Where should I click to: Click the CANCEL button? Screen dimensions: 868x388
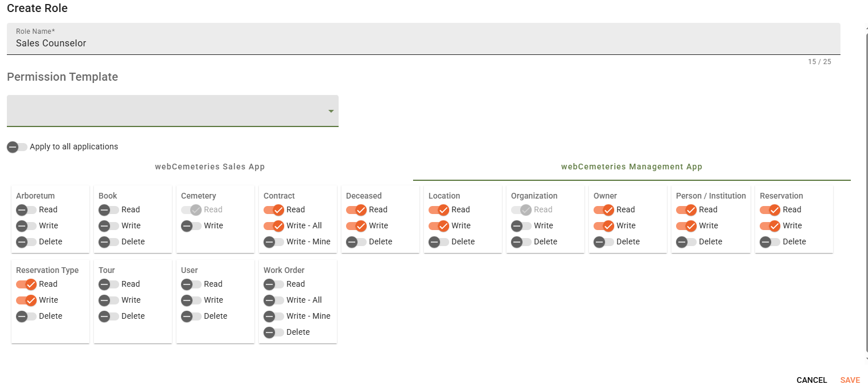pos(811,380)
